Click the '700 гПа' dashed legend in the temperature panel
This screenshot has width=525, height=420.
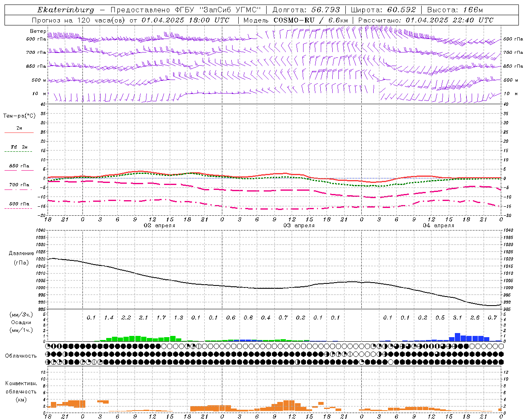[19, 186]
